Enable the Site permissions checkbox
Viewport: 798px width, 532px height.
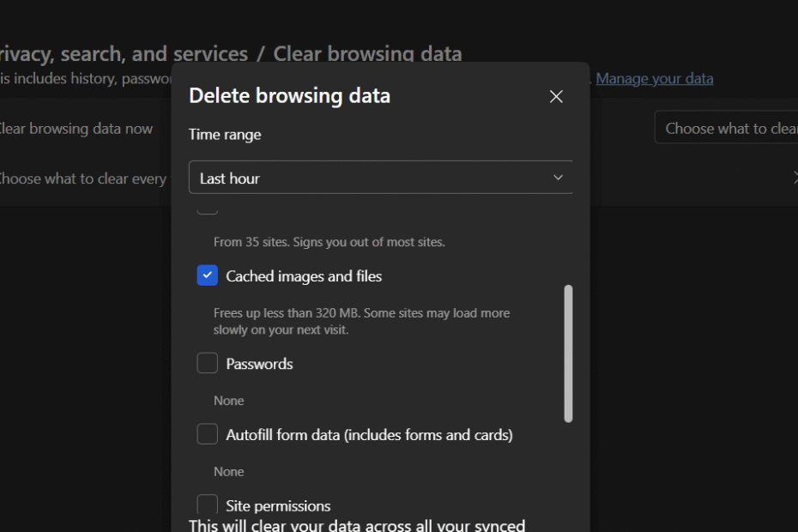207,505
